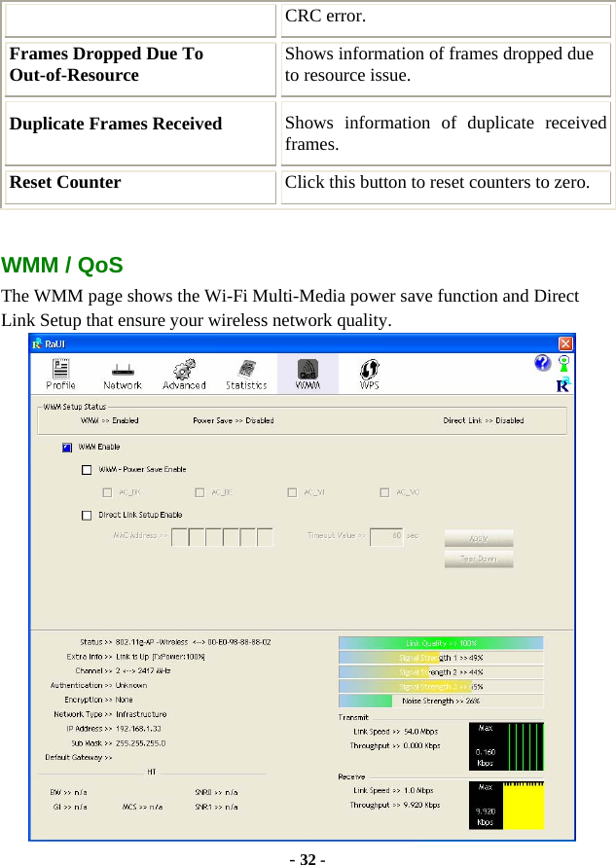This screenshot has width=616, height=865.
Task: Click the 'WMM >> Enabled' status text
Action: pos(109,420)
